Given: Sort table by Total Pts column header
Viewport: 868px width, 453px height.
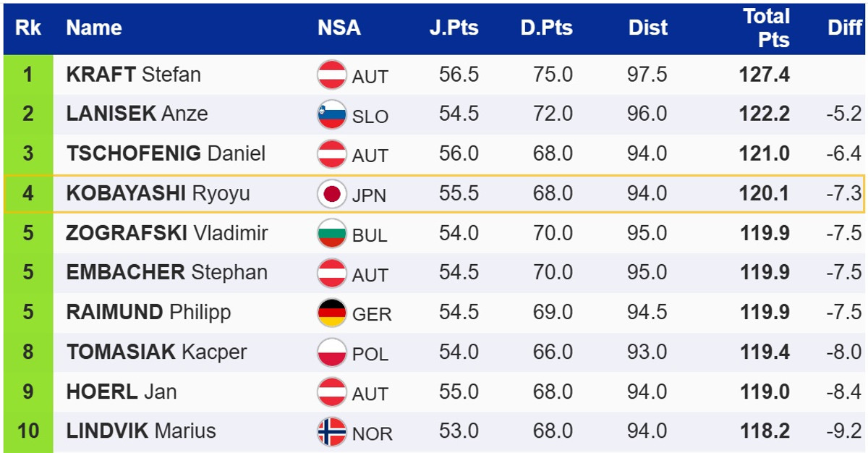Looking at the screenshot, I should 766,28.
